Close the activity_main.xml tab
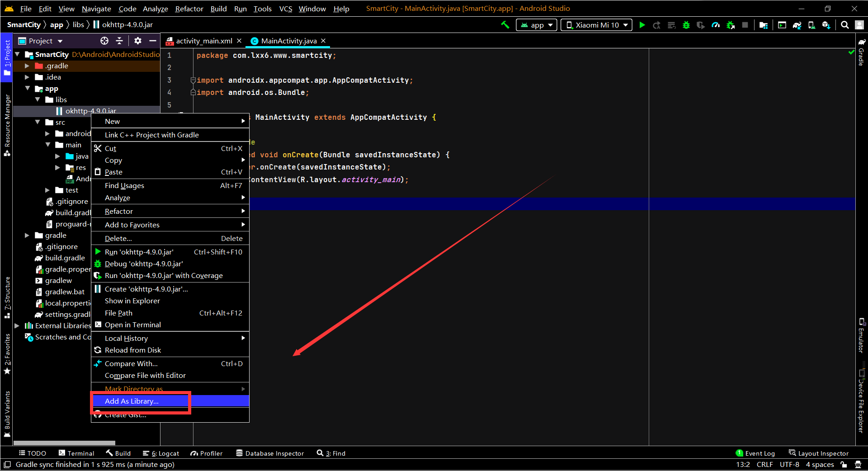 point(239,41)
